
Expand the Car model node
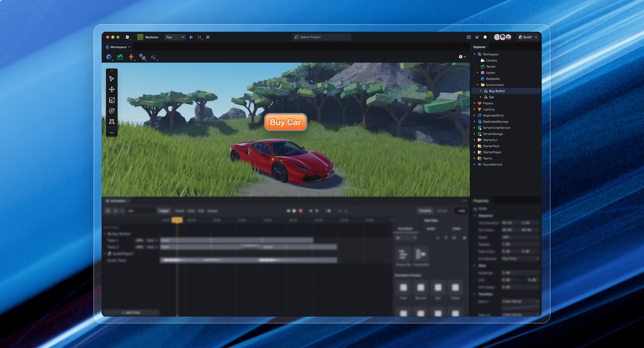[481, 97]
